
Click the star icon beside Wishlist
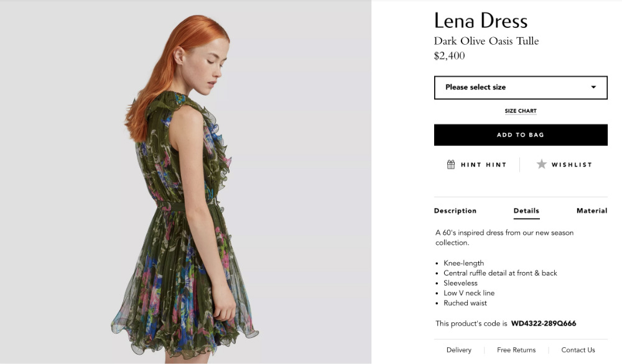542,165
